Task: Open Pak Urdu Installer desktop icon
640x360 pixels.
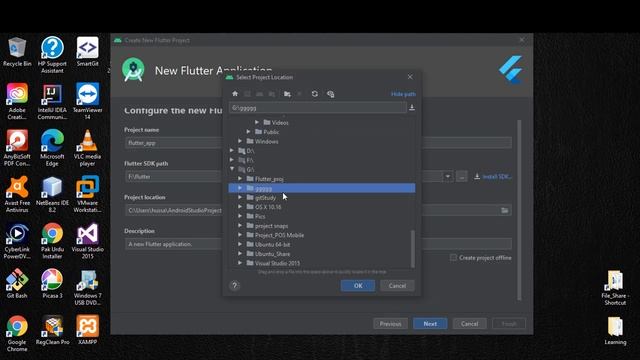Action: 52,241
